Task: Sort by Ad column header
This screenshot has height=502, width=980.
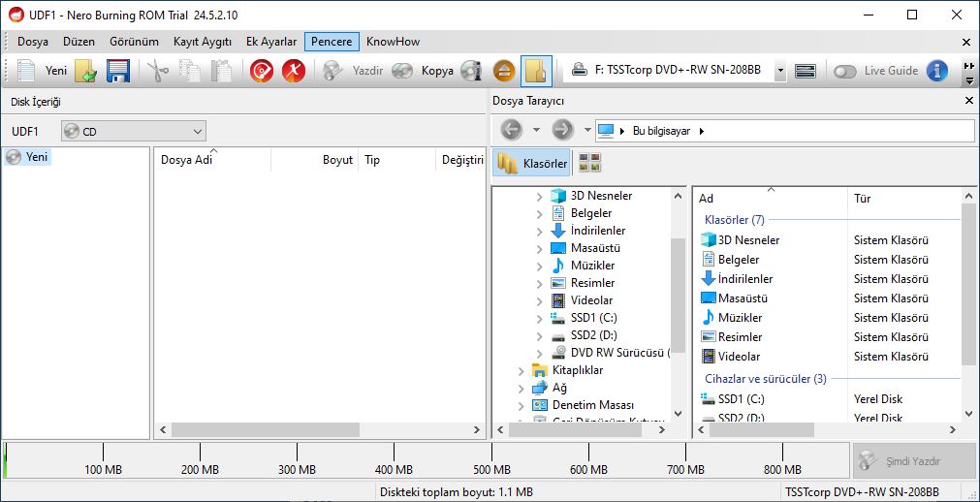Action: coord(771,198)
